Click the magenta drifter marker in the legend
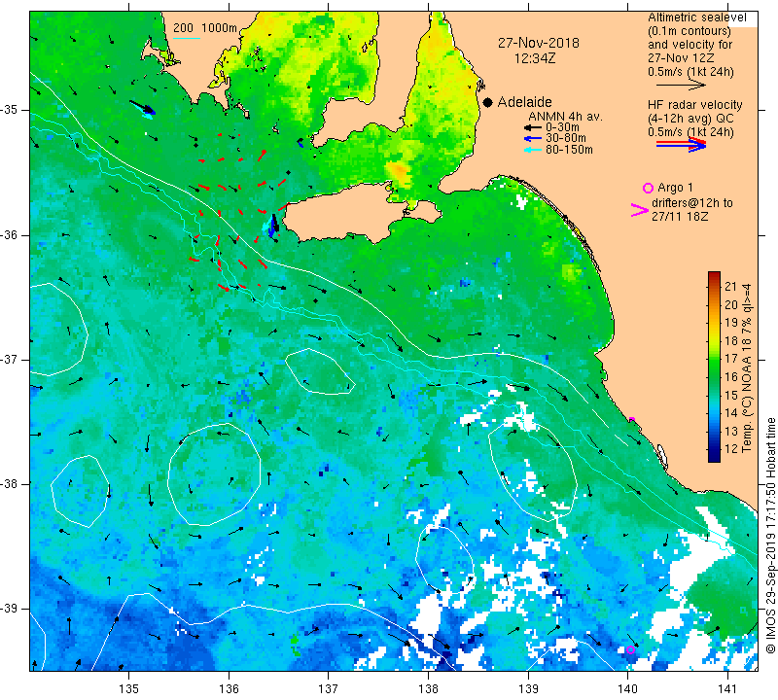778x700 pixels. pyautogui.click(x=640, y=210)
